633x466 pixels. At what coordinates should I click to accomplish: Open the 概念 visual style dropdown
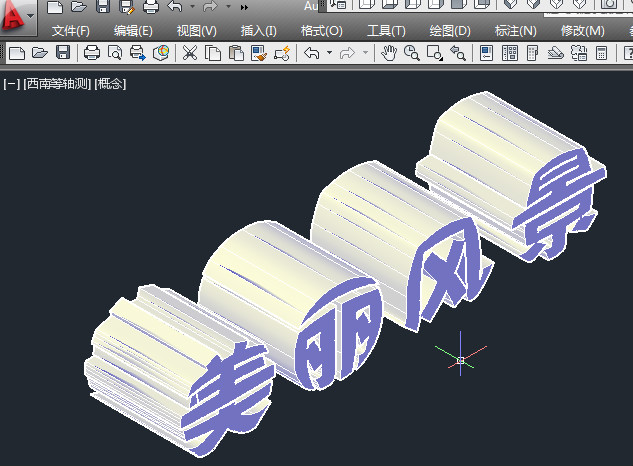(x=110, y=84)
